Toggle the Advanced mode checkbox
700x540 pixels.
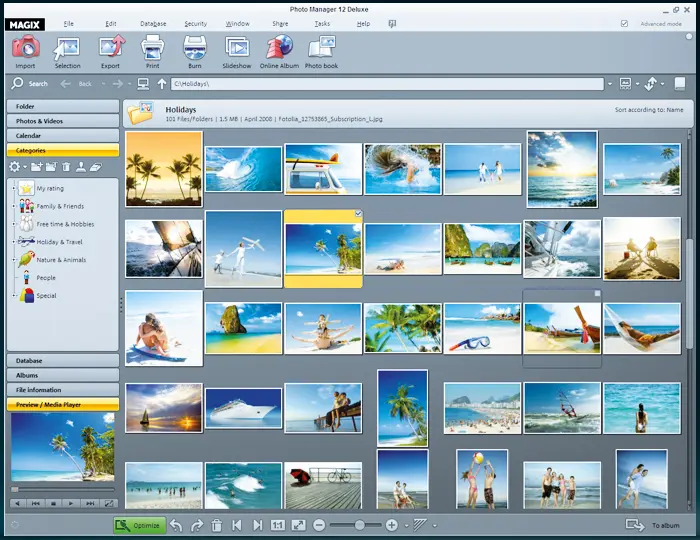coord(625,24)
